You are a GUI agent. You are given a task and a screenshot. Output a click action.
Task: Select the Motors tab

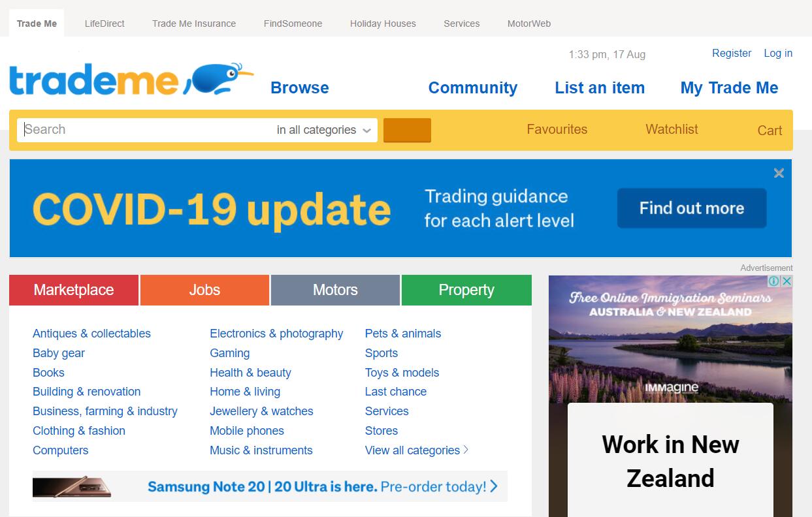(335, 290)
